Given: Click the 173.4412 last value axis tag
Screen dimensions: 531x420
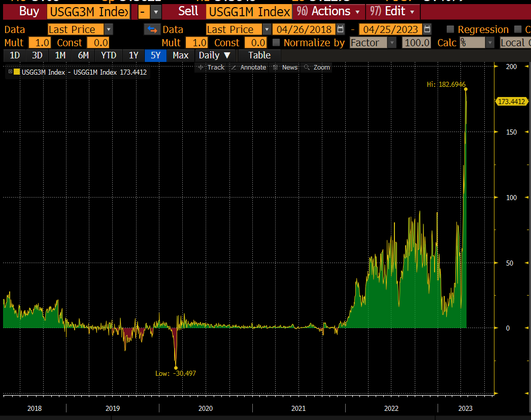Looking at the screenshot, I should 511,102.
